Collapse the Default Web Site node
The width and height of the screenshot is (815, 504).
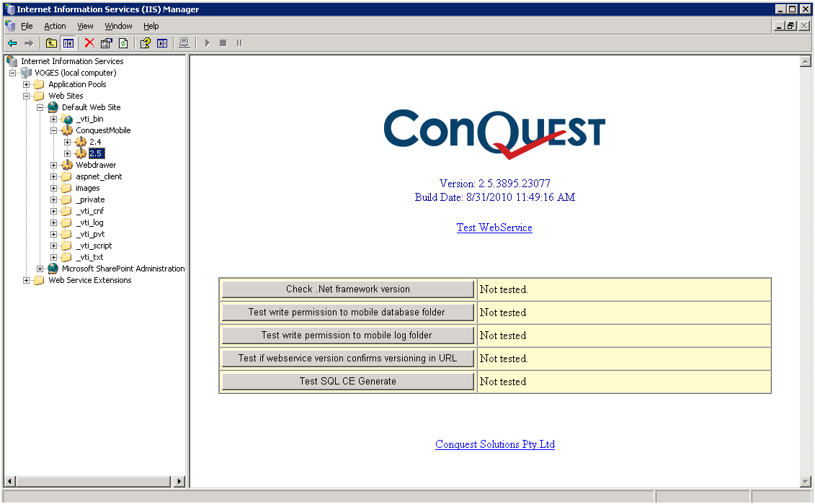point(40,107)
